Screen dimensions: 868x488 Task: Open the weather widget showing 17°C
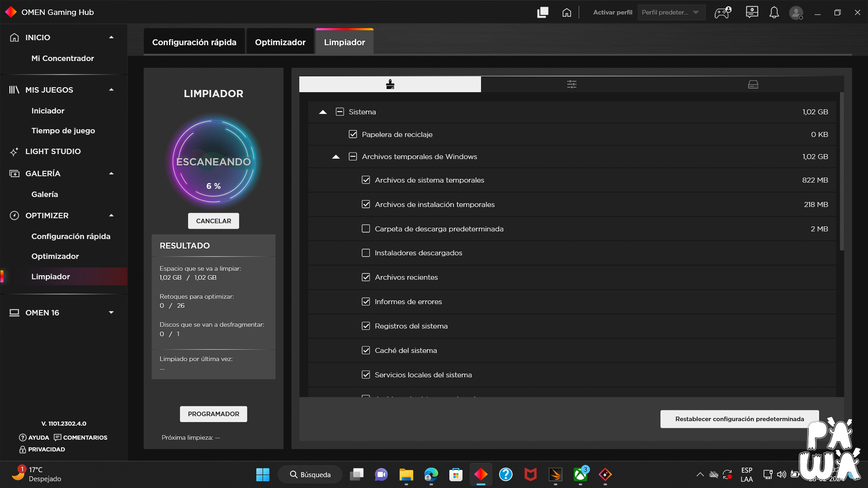(36, 474)
